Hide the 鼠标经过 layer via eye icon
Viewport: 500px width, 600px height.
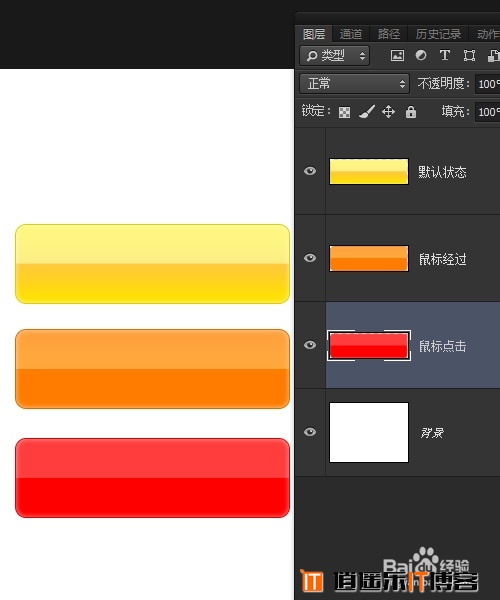click(310, 258)
